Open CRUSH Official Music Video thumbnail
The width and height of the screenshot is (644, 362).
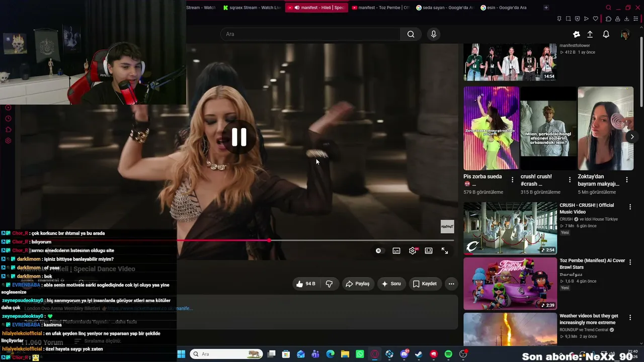(510, 228)
